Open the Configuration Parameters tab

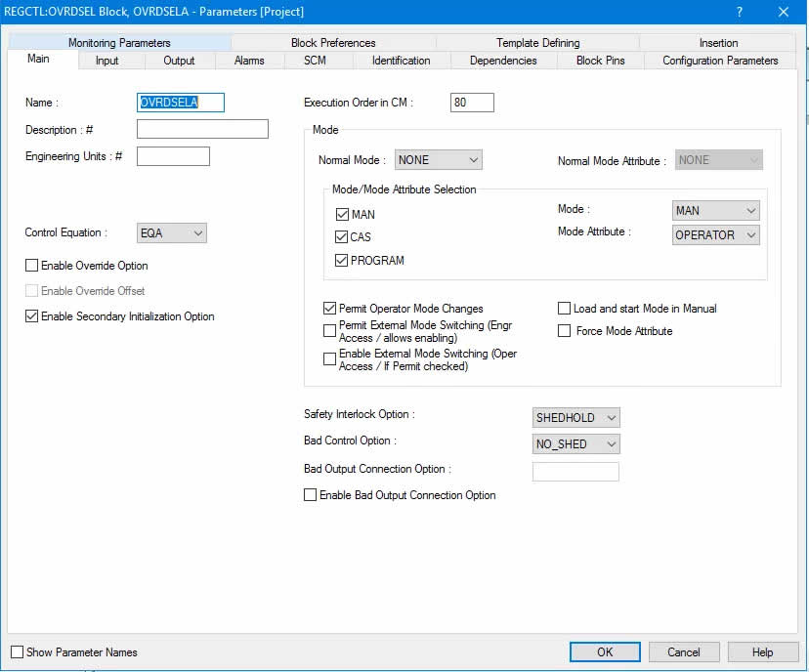point(720,61)
